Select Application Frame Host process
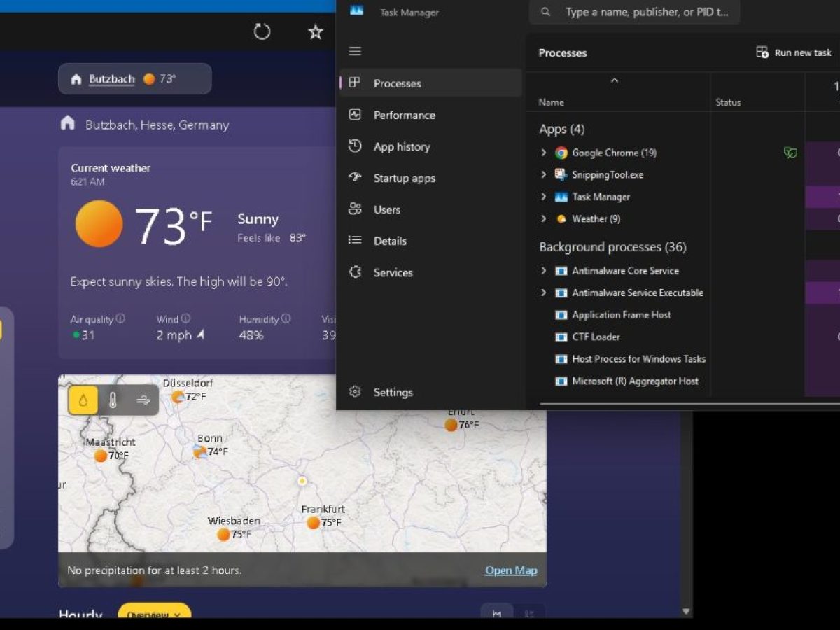 [x=622, y=315]
